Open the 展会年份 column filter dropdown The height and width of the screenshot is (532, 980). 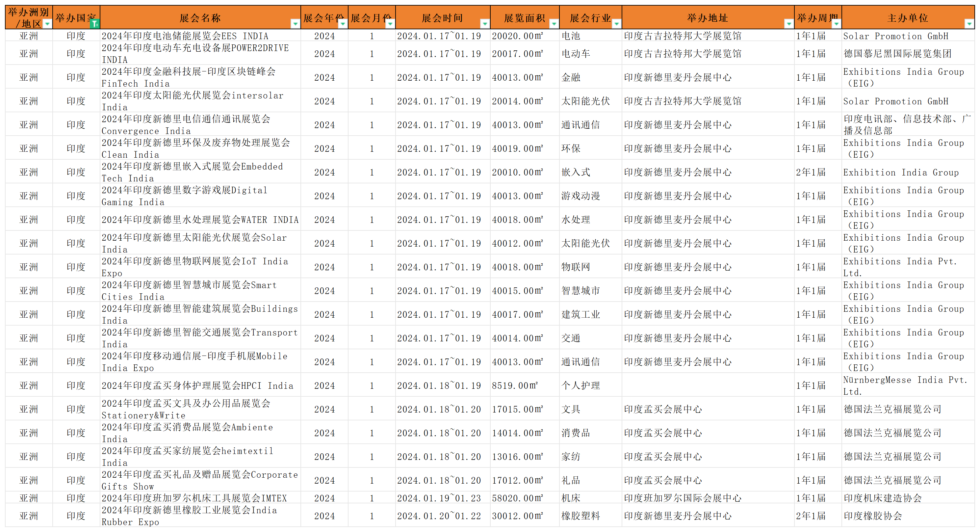click(x=343, y=24)
